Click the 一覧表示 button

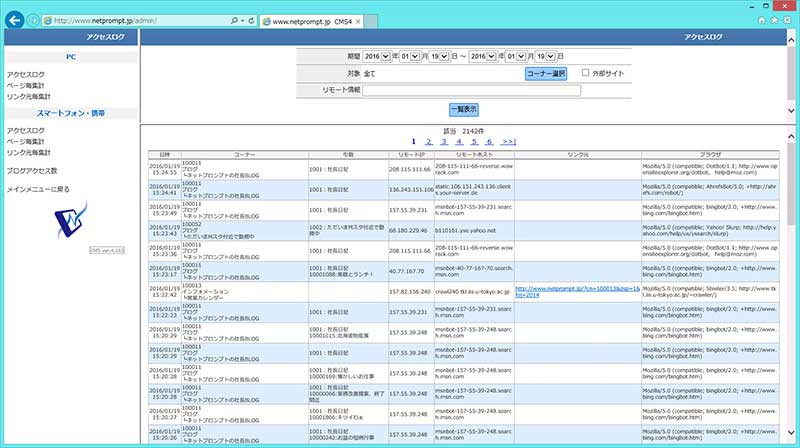coord(464,109)
